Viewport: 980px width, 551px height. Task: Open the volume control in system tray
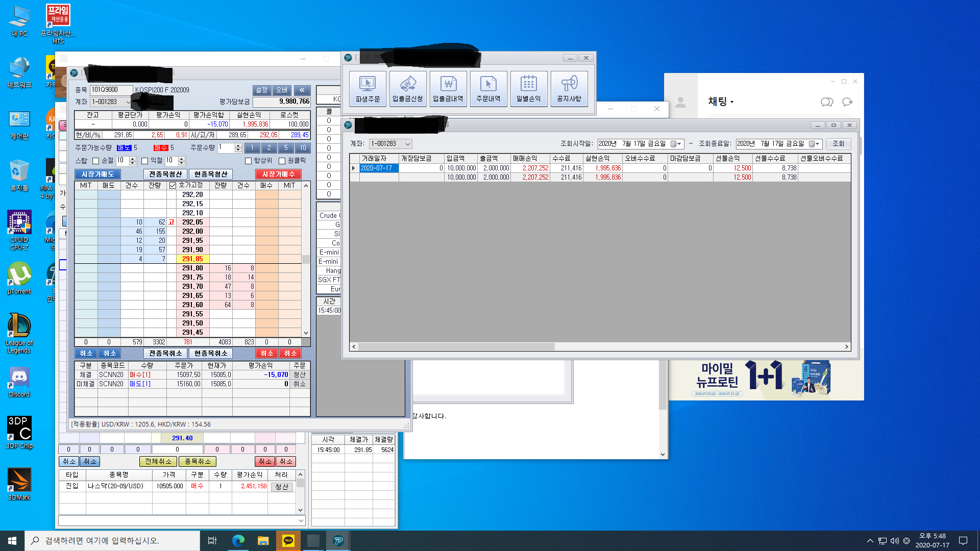coord(894,541)
